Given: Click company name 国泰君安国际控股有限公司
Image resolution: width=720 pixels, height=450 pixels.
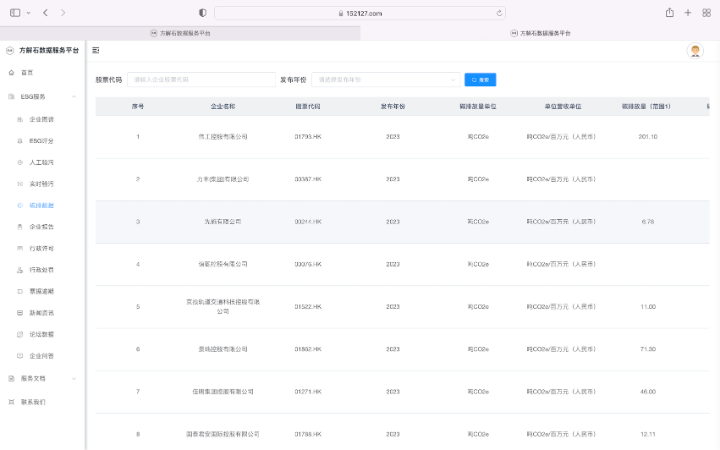Looking at the screenshot, I should [x=223, y=434].
